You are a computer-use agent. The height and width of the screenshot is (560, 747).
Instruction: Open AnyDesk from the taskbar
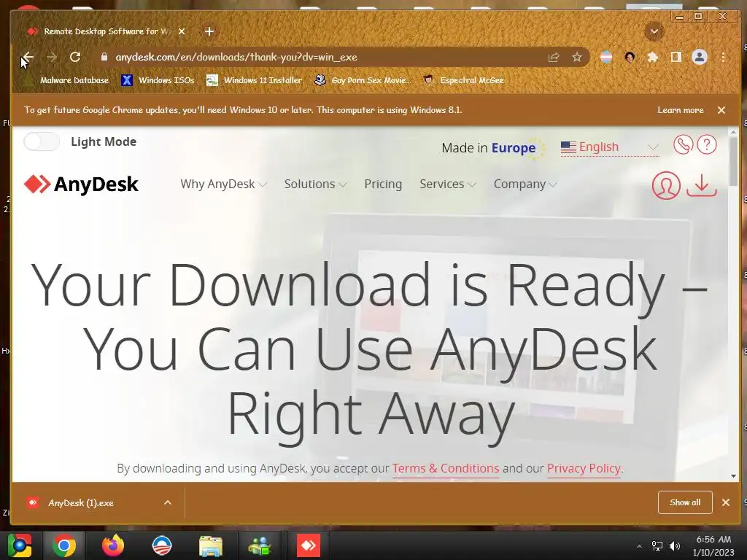[309, 545]
